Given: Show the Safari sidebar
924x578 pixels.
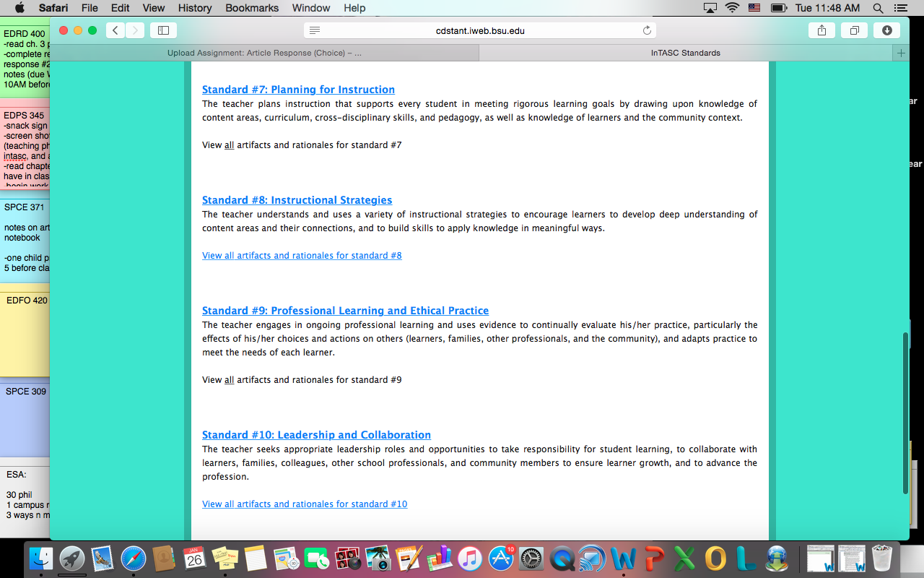Looking at the screenshot, I should [163, 30].
